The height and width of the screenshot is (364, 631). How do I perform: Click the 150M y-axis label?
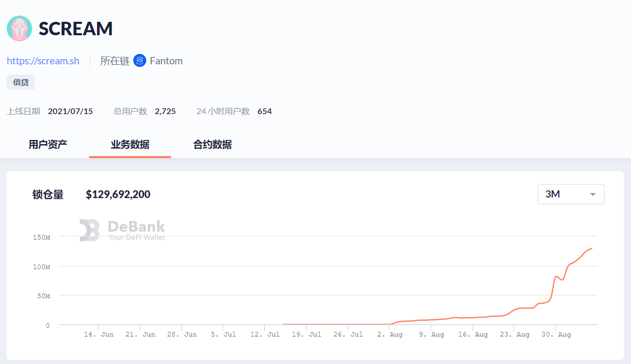pyautogui.click(x=41, y=237)
